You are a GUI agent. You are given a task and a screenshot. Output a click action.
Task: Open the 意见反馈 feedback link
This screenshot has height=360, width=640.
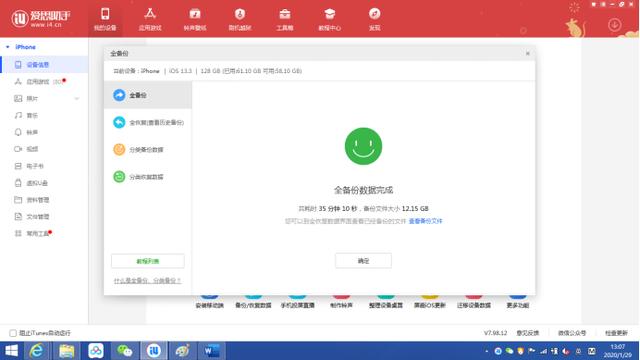coord(527,333)
